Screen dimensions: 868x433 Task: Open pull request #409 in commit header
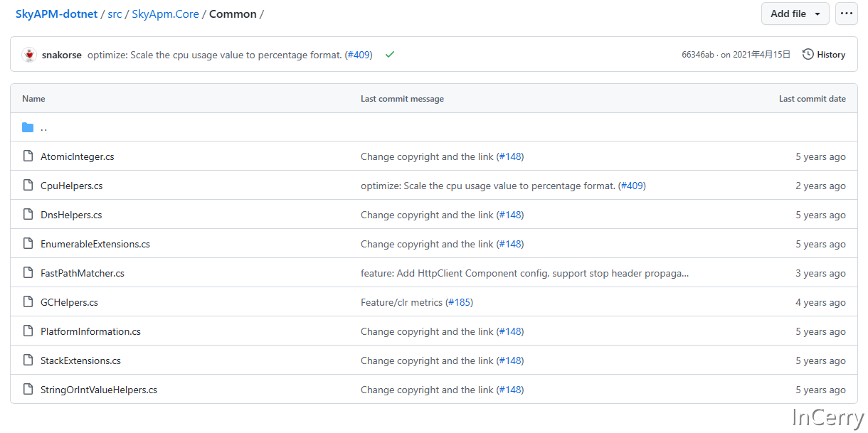(359, 55)
